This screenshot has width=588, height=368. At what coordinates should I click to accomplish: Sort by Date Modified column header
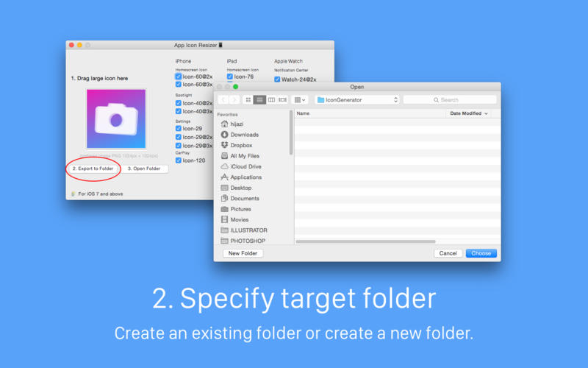click(467, 113)
